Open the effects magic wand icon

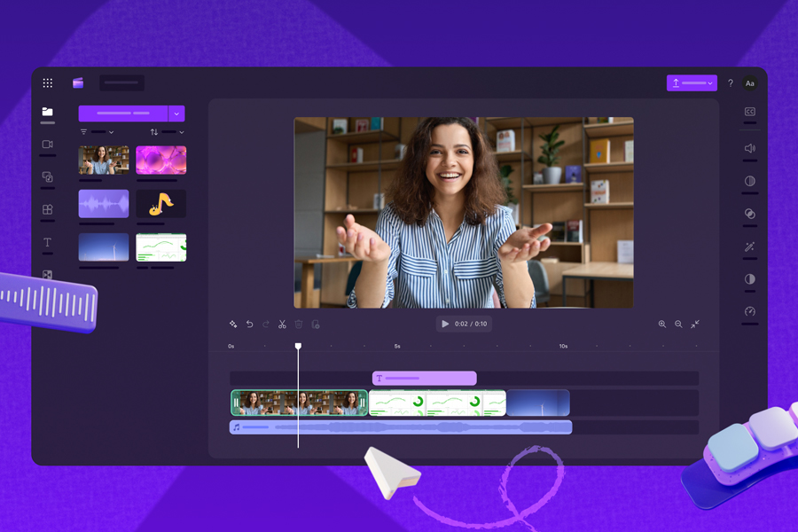(749, 246)
